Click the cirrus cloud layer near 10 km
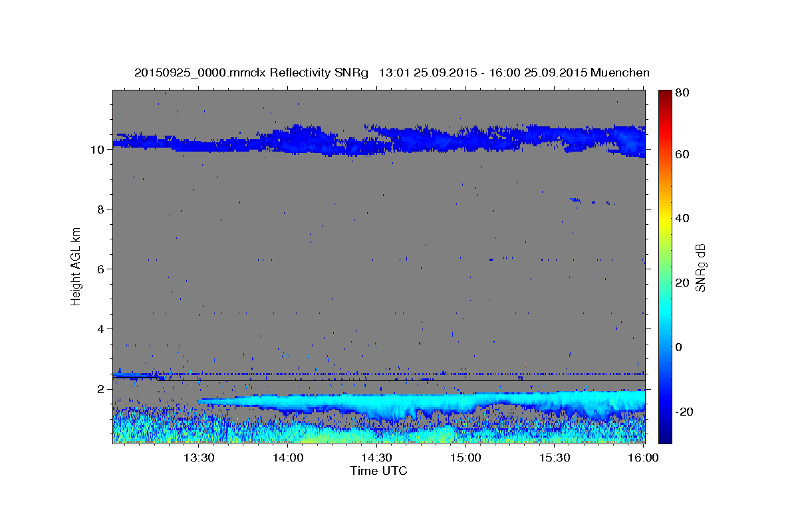 (x=379, y=140)
